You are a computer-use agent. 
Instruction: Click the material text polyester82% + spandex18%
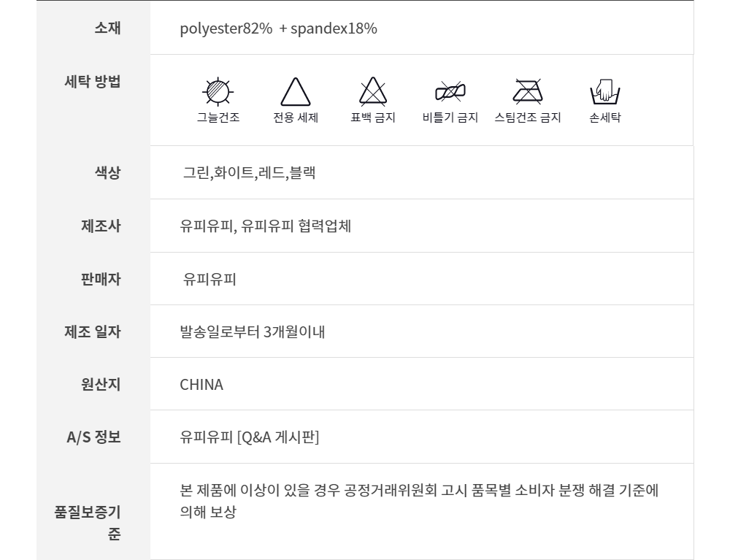pos(278,29)
